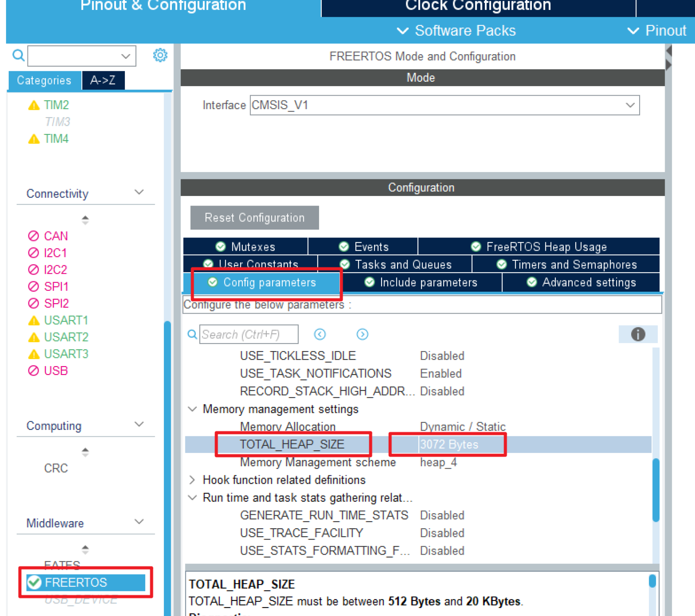The width and height of the screenshot is (695, 616).
Task: Select USE_TASK_NOTIFICATIONS Enabled value
Action: 441,373
